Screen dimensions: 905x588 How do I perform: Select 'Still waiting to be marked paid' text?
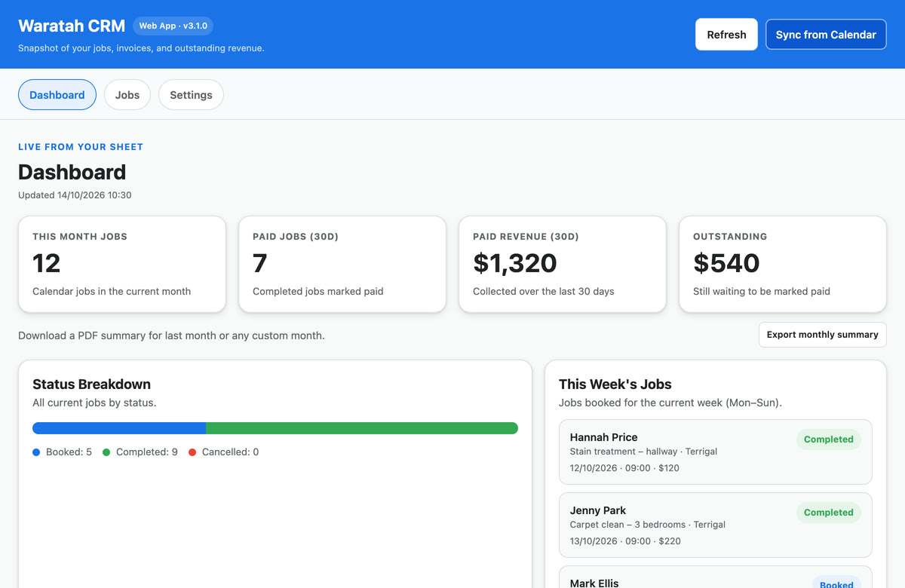point(762,291)
